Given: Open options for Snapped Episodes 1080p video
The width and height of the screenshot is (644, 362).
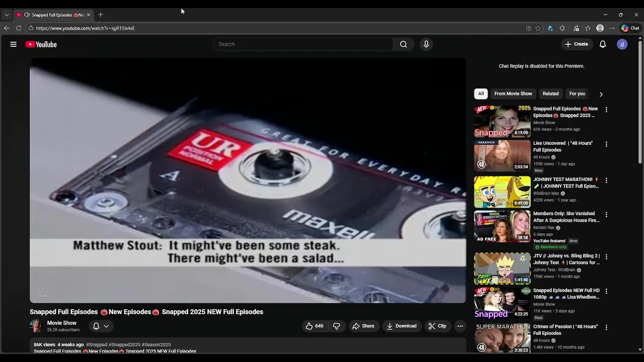Looking at the screenshot, I should click(x=606, y=292).
